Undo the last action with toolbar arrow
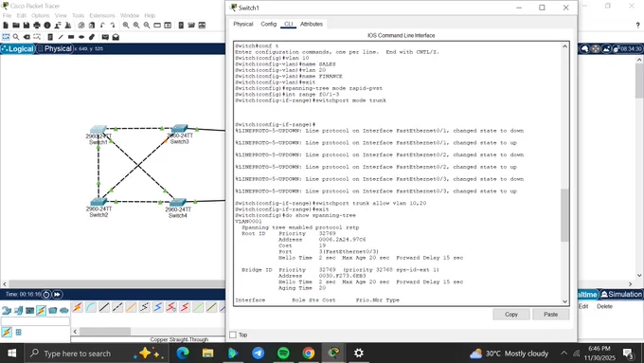This screenshot has height=363, width=644. (x=102, y=26)
